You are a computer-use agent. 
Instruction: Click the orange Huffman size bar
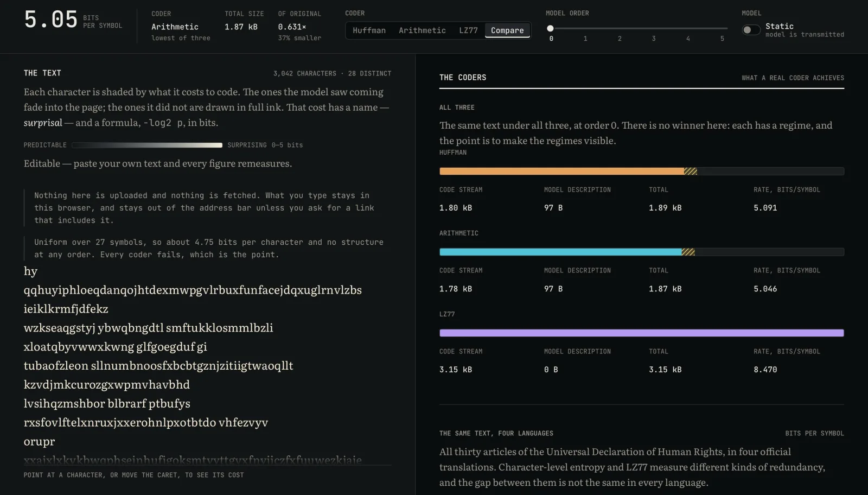561,171
